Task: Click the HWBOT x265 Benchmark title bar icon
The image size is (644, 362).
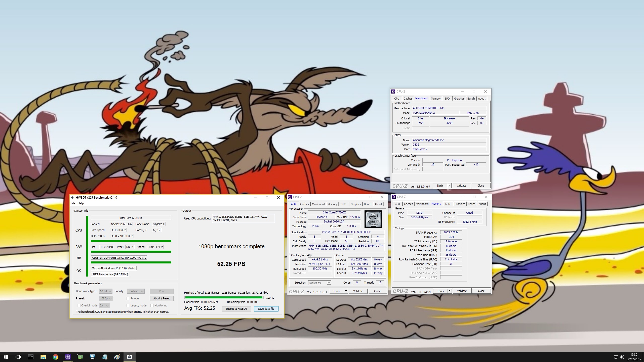Action: [72, 198]
